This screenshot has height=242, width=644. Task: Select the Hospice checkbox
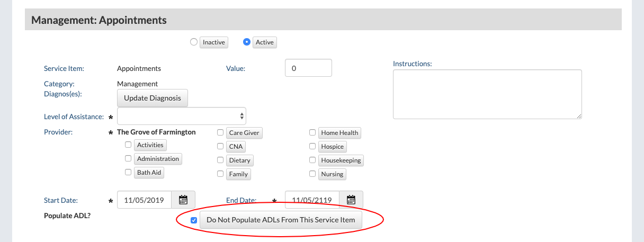click(313, 146)
